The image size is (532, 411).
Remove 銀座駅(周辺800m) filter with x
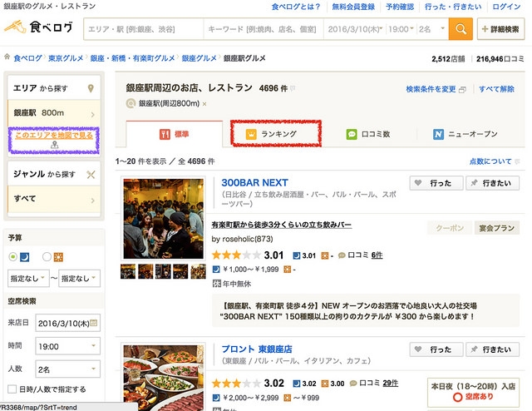(204, 104)
